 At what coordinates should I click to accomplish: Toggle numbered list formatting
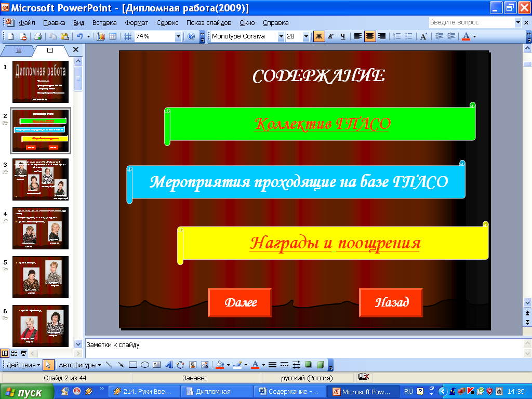[396, 36]
